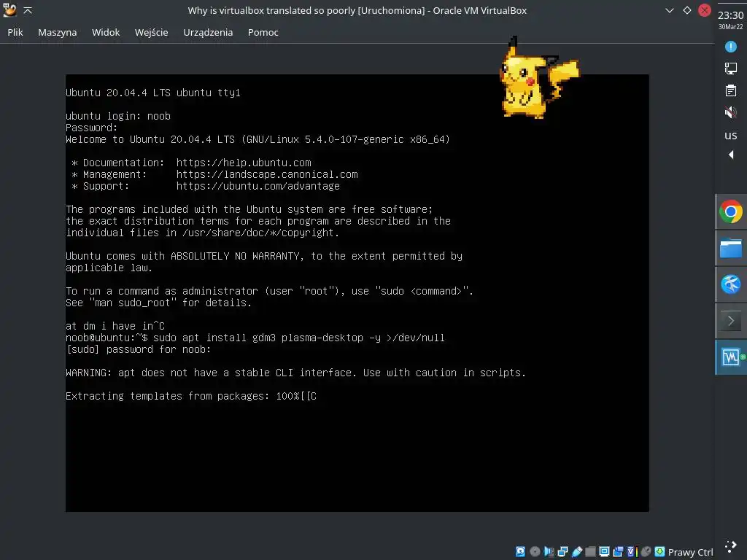Viewport: 747px width, 560px height.
Task: Click the display settings status icon
Action: coord(604,551)
